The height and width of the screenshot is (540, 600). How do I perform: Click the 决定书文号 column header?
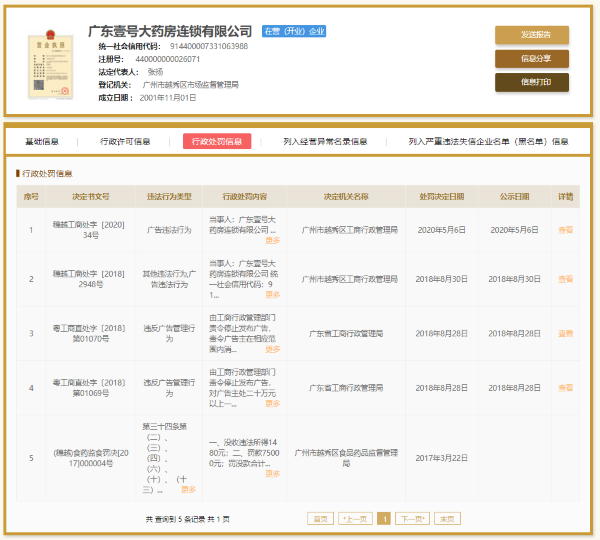coord(91,197)
